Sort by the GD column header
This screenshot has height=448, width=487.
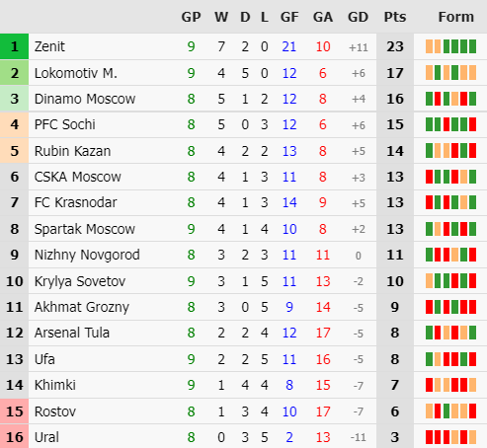point(358,17)
